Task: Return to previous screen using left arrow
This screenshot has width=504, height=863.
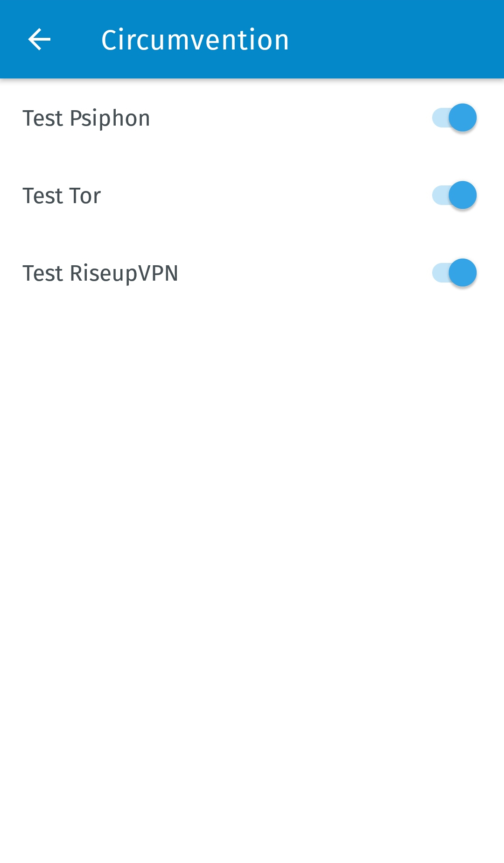Action: point(39,39)
